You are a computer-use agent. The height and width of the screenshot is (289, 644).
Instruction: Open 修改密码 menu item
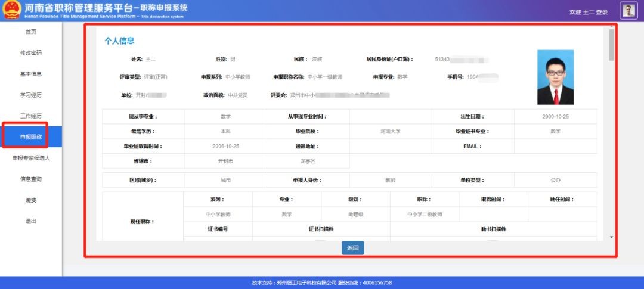click(x=31, y=53)
